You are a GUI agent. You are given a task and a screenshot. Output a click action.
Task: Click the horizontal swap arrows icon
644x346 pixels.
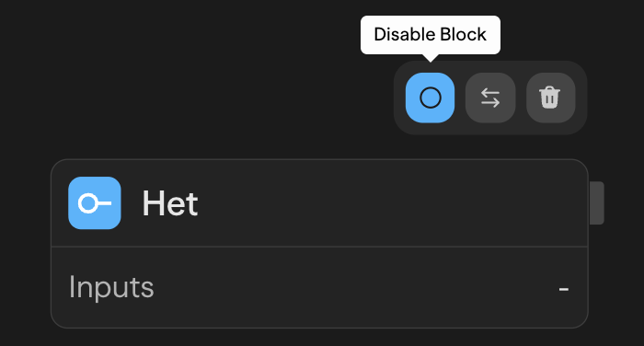[490, 98]
